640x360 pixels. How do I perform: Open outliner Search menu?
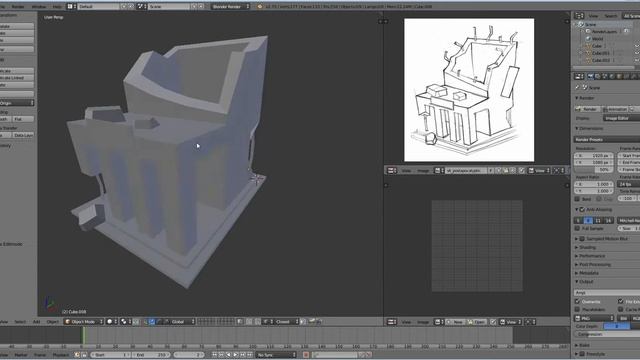[611, 16]
